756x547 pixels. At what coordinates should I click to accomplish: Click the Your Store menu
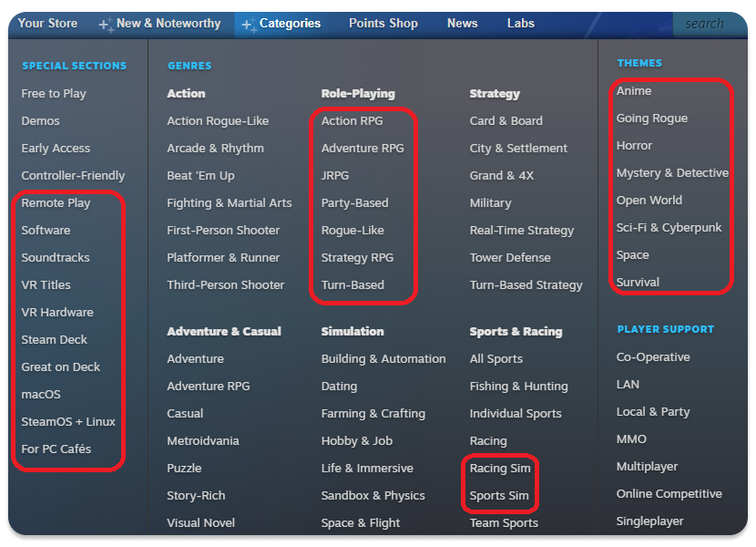(x=47, y=24)
